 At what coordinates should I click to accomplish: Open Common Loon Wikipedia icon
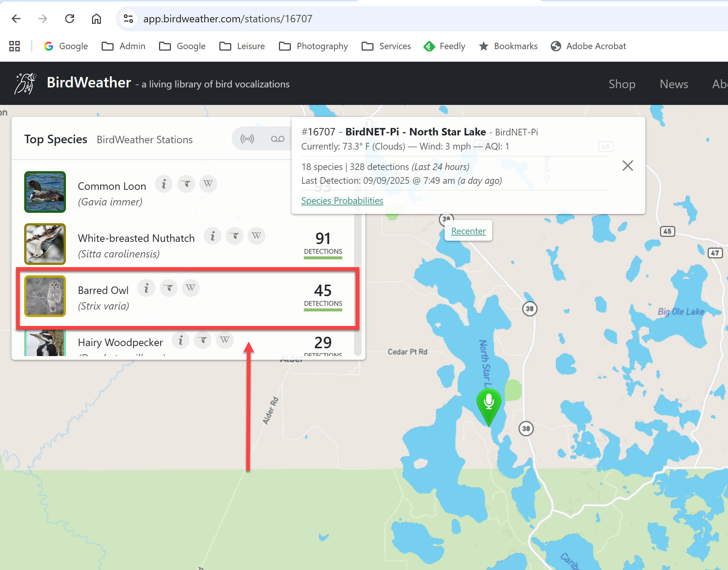(x=208, y=184)
